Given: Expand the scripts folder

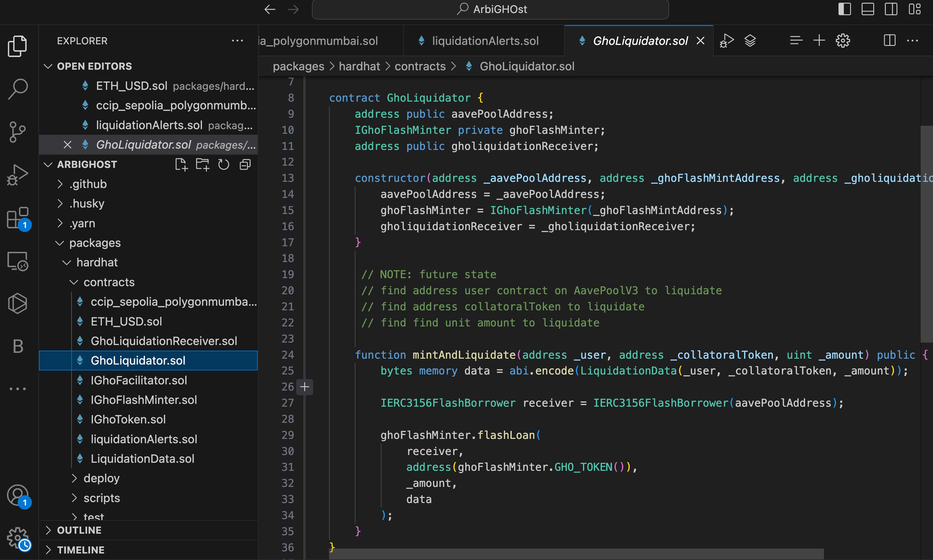Looking at the screenshot, I should 149,498.
